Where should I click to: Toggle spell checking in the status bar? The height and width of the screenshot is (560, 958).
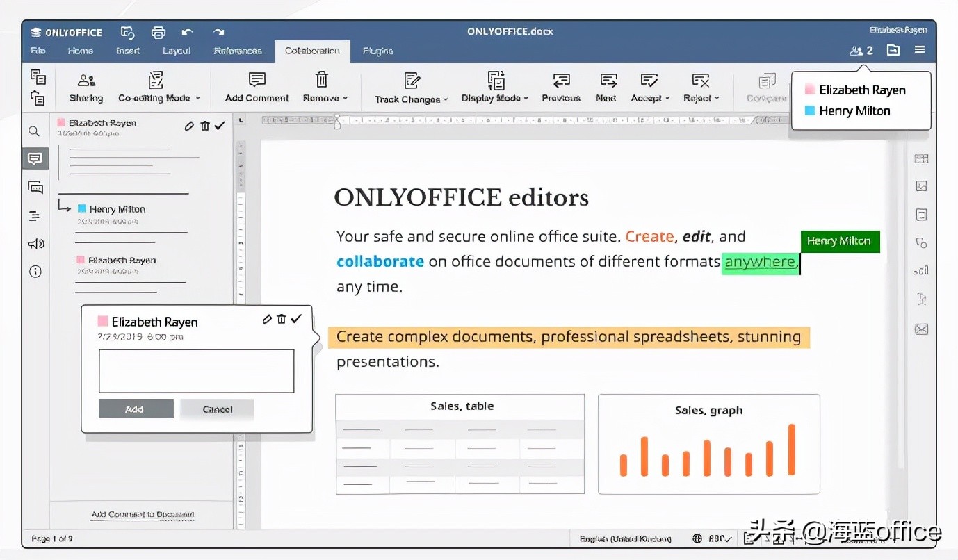[722, 538]
